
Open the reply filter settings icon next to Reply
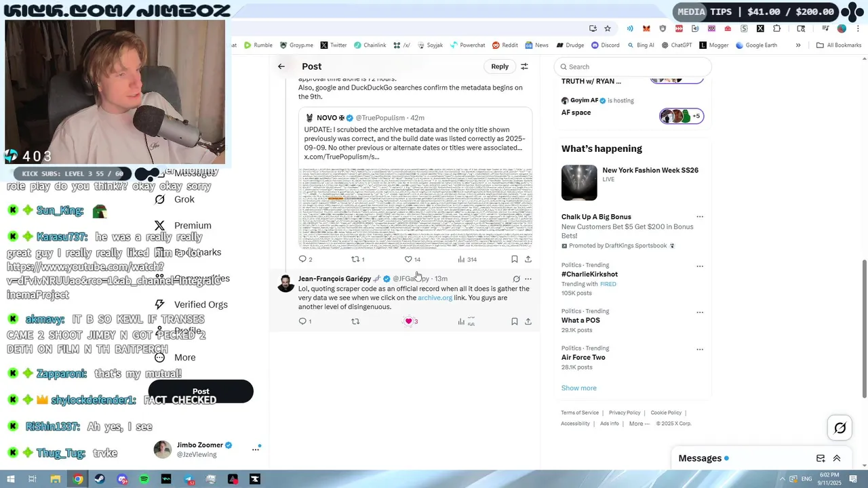tap(524, 66)
